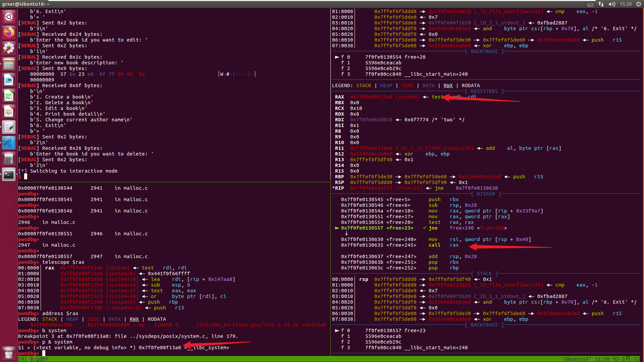Click 'RWX' in the right legend line
The image size is (644, 362).
click(448, 85)
